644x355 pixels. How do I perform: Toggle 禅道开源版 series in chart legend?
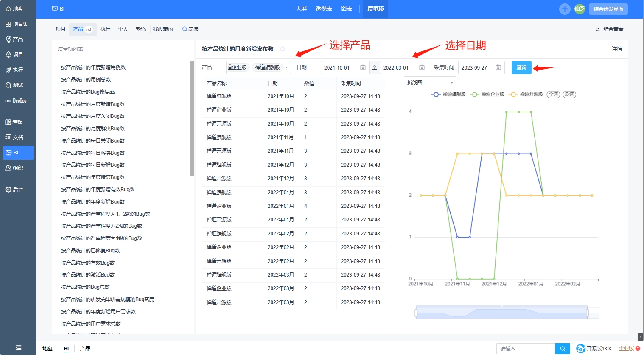526,95
